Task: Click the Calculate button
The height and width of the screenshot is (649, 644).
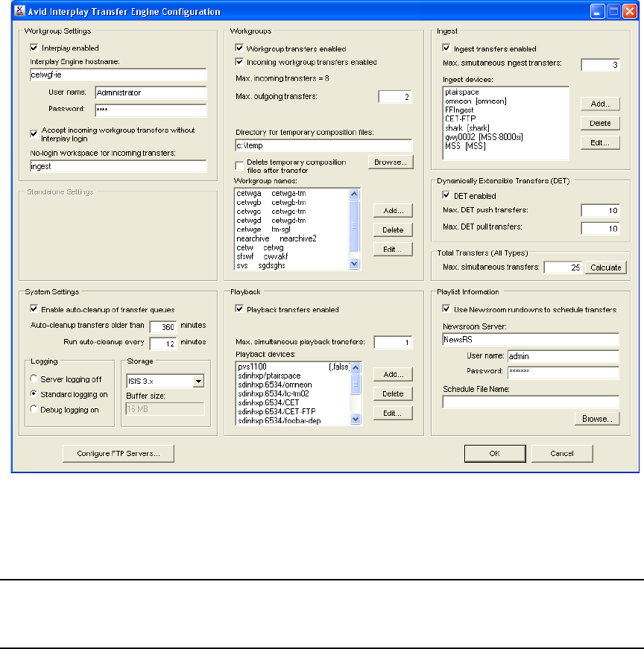Action: tap(606, 267)
